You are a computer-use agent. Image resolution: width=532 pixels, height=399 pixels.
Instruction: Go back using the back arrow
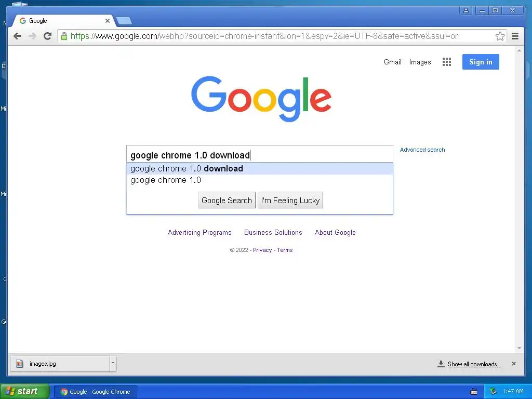[x=17, y=36]
